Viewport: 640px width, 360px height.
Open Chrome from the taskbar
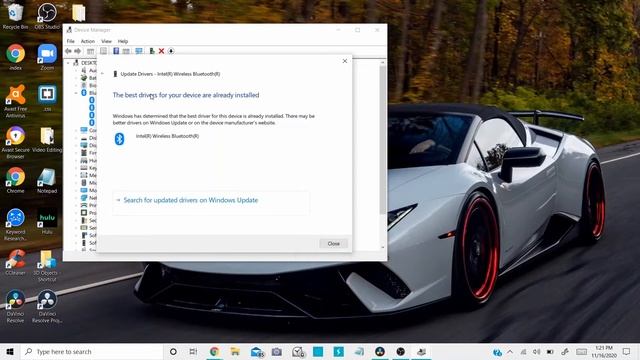(214, 351)
